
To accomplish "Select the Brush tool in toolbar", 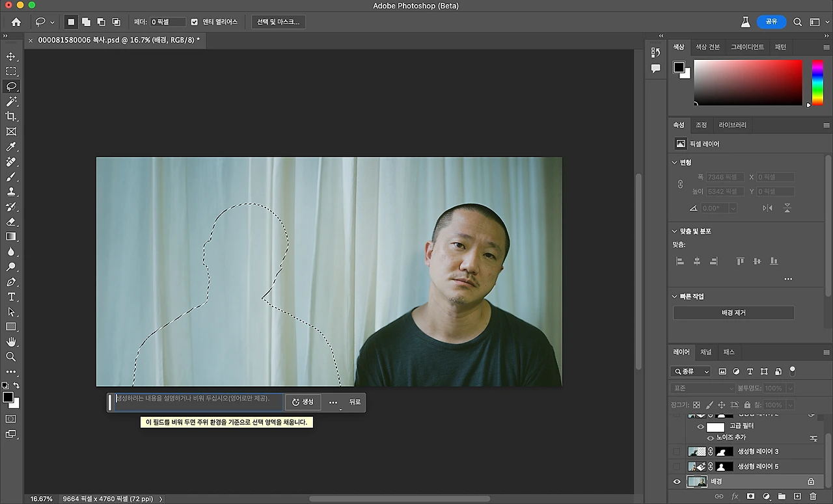I will 11,177.
